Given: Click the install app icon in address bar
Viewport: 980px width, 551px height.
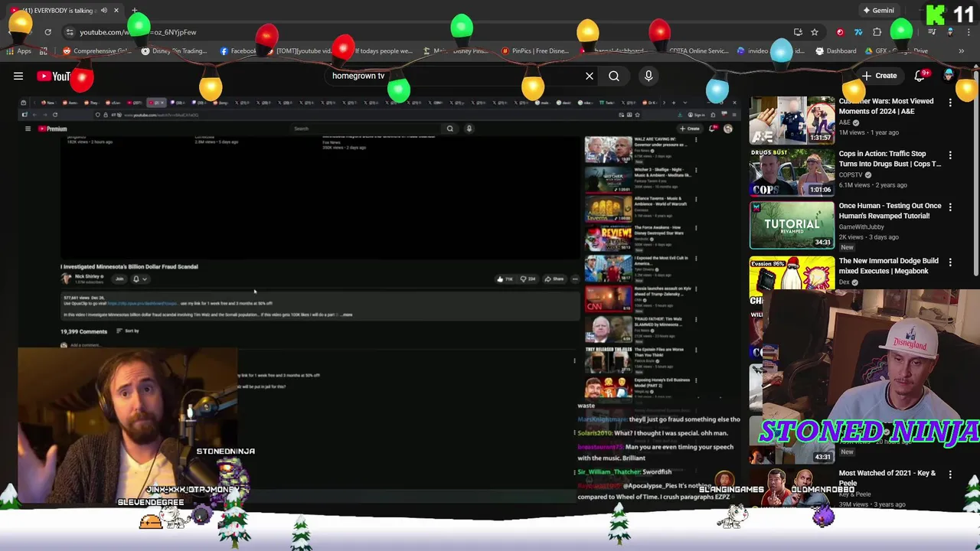Looking at the screenshot, I should tap(798, 32).
